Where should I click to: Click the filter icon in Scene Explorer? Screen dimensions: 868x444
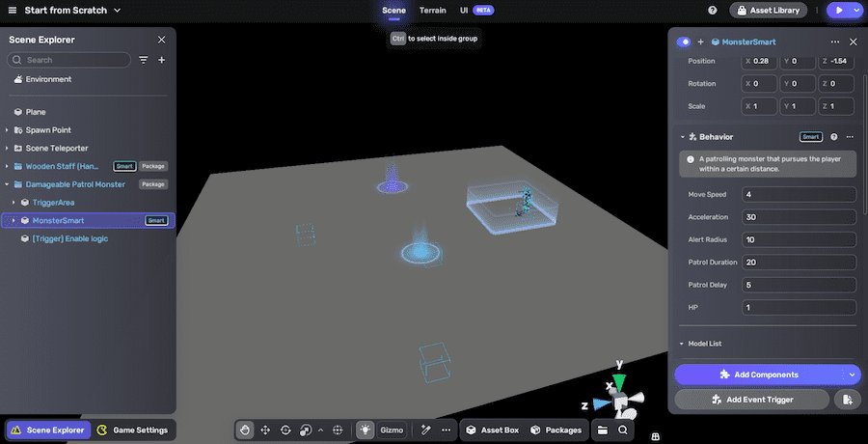pos(144,60)
